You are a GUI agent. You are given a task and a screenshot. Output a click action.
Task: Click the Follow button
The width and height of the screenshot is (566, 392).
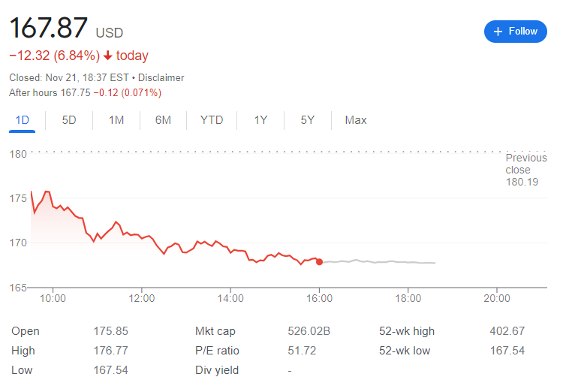(x=515, y=32)
